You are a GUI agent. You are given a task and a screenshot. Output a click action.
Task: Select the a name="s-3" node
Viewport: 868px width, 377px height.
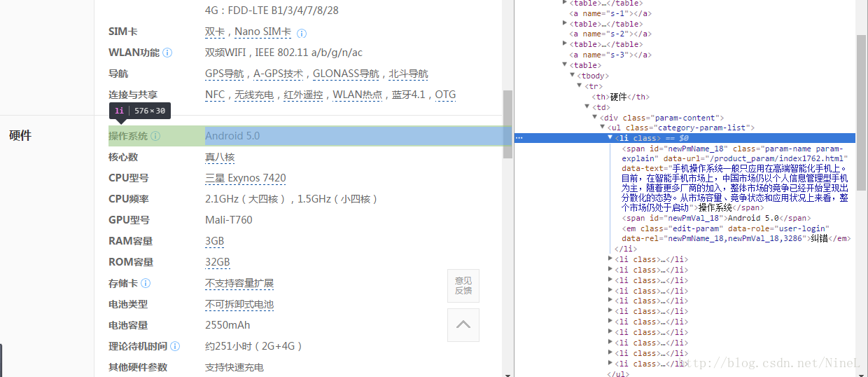tap(609, 55)
